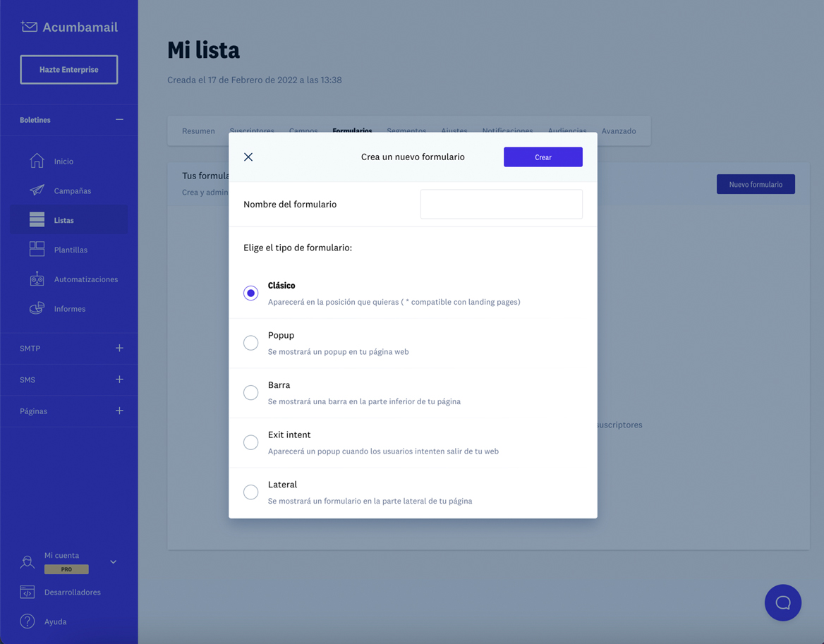Click the Ayuda question mark icon
This screenshot has height=644, width=824.
[x=28, y=621]
